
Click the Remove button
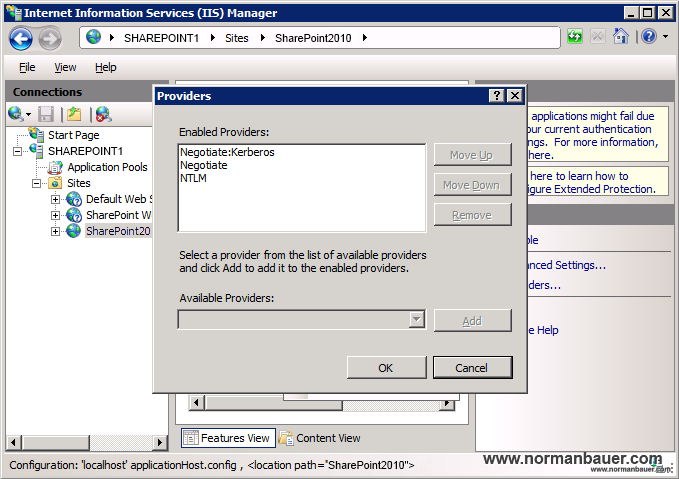click(472, 215)
